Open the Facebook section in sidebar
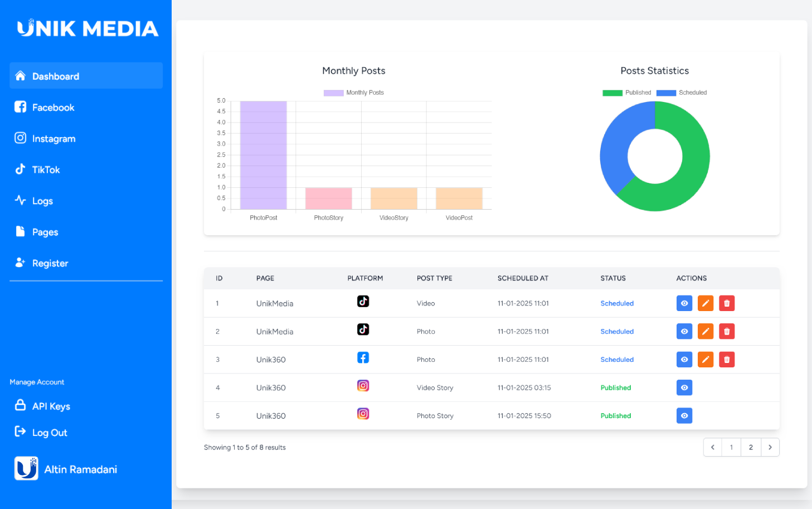 point(53,108)
